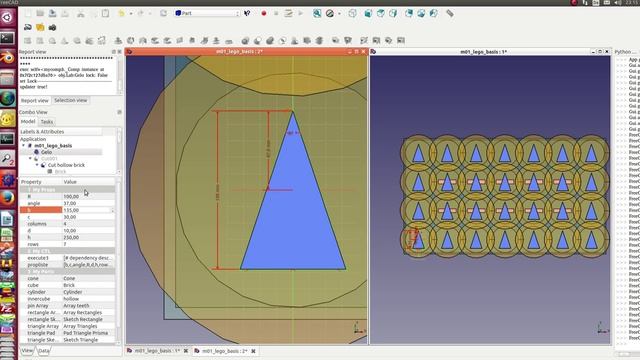Click the Cut scissors icon

pos(81,13)
